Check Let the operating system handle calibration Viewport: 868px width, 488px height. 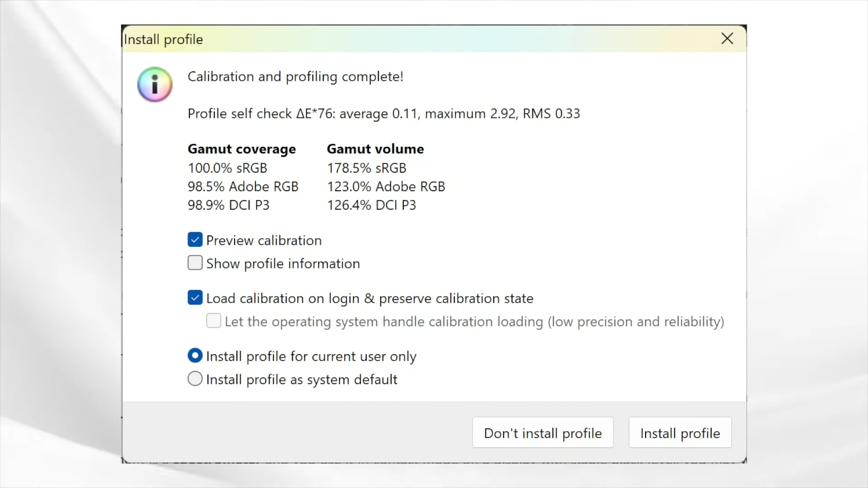213,321
